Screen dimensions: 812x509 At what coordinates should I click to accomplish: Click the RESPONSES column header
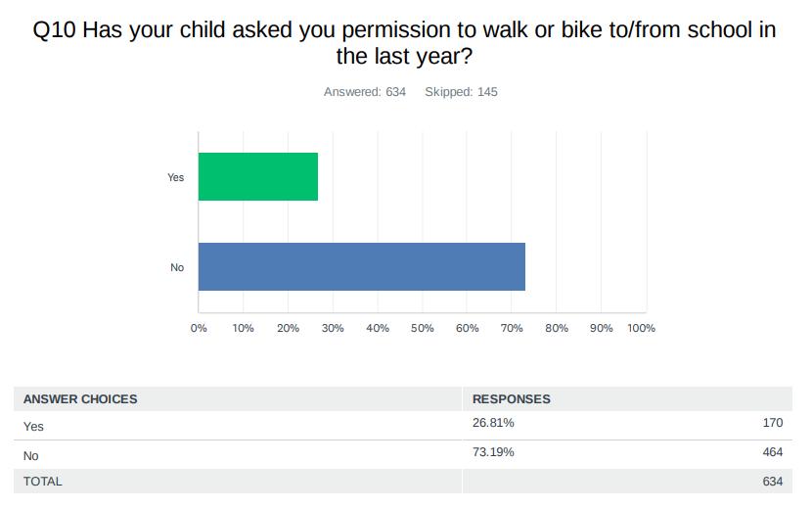click(x=512, y=399)
